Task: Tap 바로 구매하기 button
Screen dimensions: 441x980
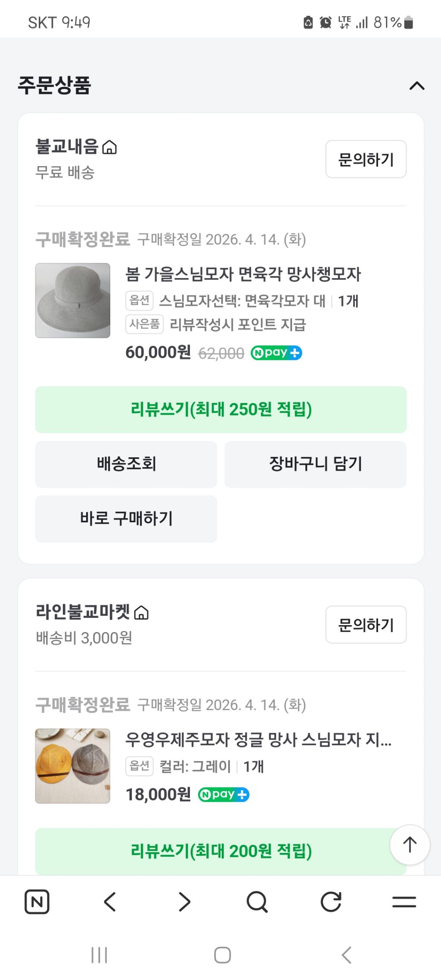Action: 126,519
